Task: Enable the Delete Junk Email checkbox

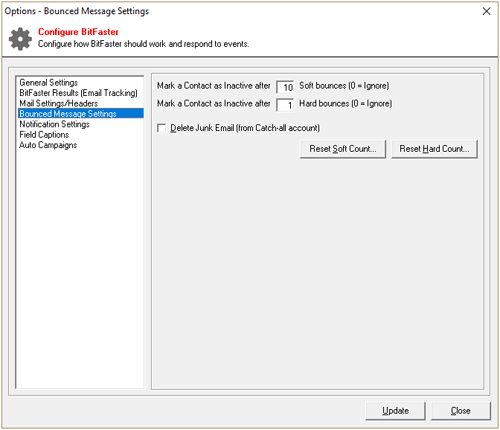Action: pyautogui.click(x=162, y=128)
